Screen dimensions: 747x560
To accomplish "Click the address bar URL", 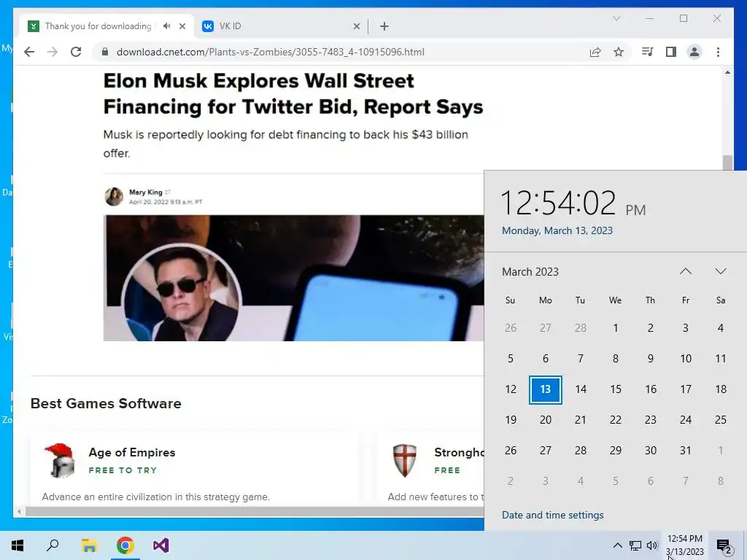I will click(270, 52).
